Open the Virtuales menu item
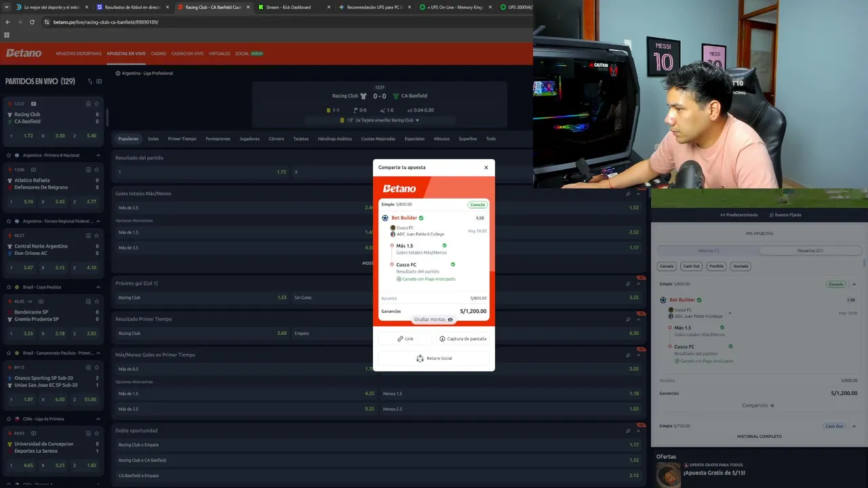 (220, 54)
